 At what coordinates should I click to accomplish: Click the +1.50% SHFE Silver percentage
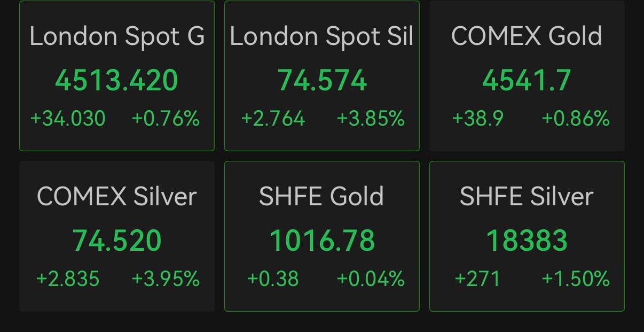pyautogui.click(x=576, y=279)
